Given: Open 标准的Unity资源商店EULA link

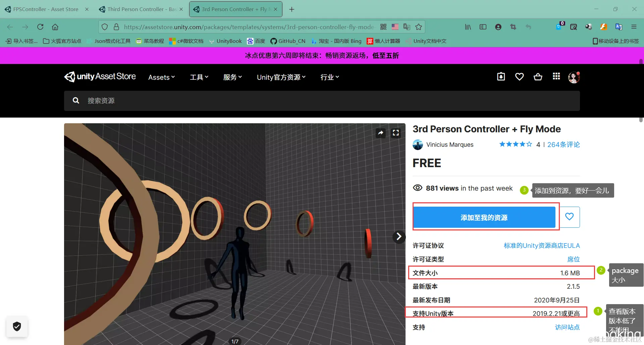Looking at the screenshot, I should coord(542,246).
